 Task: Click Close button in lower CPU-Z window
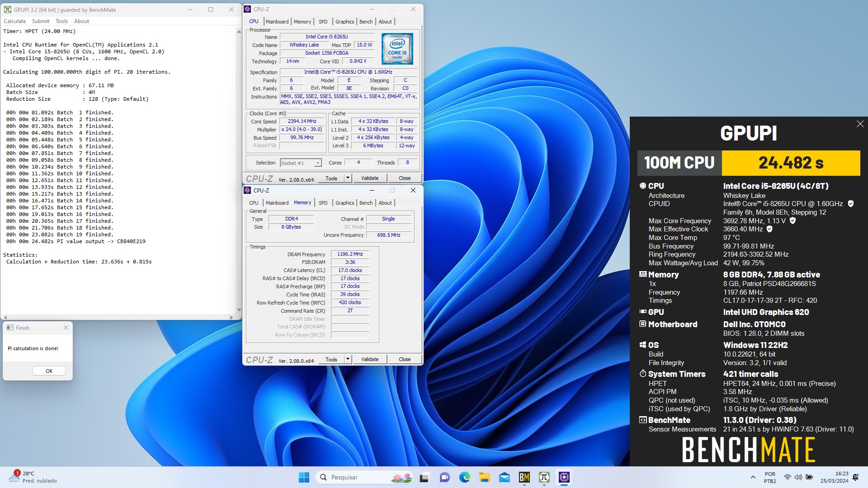coord(405,359)
